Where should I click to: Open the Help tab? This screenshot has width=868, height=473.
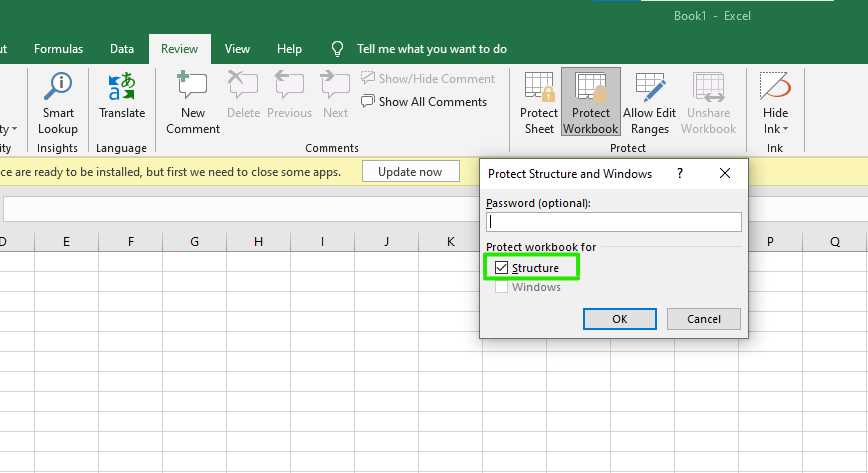tap(289, 49)
